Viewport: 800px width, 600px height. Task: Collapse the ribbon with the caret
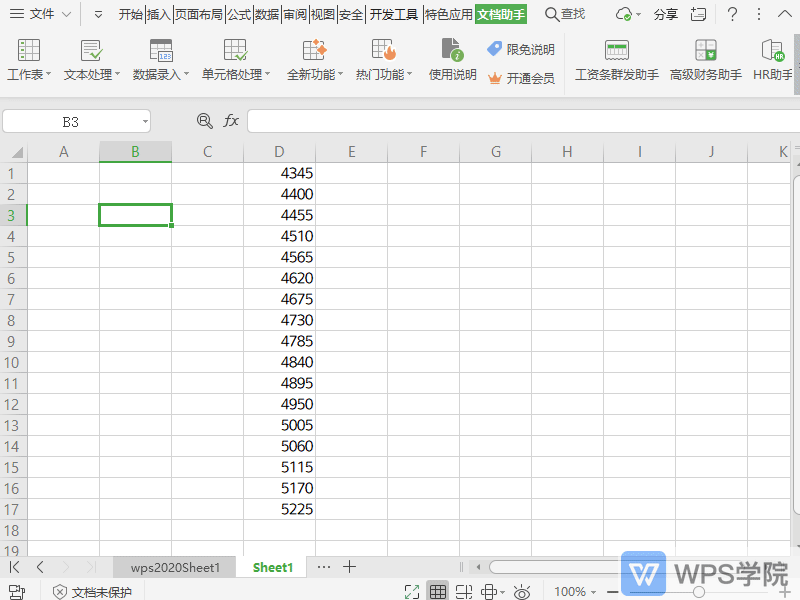click(785, 14)
